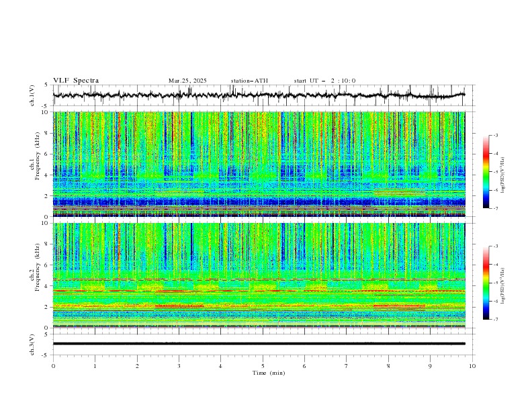
Task: Click the "9" tick on the Time axis
Action: pos(430,366)
